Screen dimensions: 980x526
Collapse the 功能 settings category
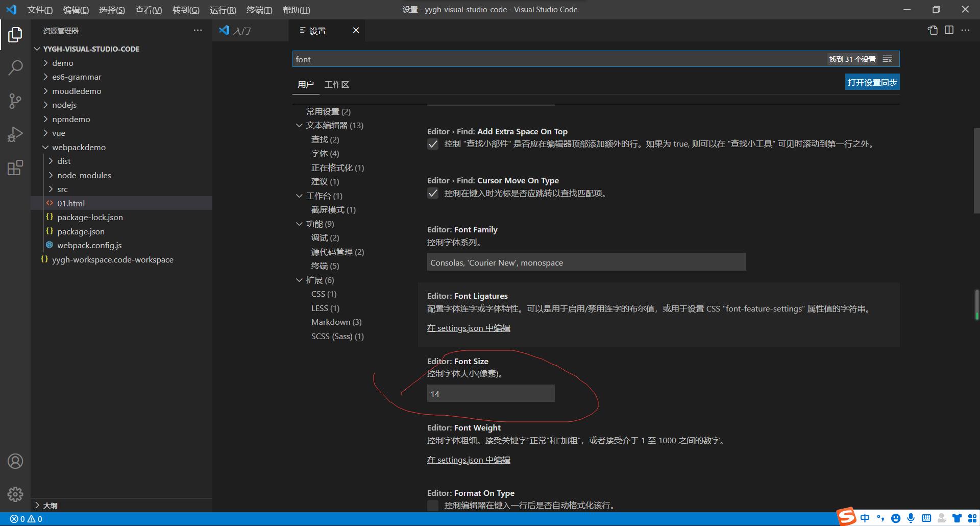pos(300,224)
